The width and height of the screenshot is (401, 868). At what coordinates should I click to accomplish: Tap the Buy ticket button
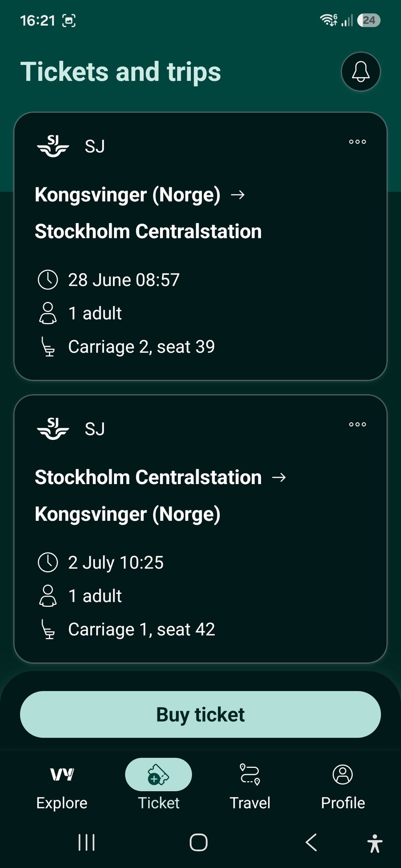coord(200,714)
